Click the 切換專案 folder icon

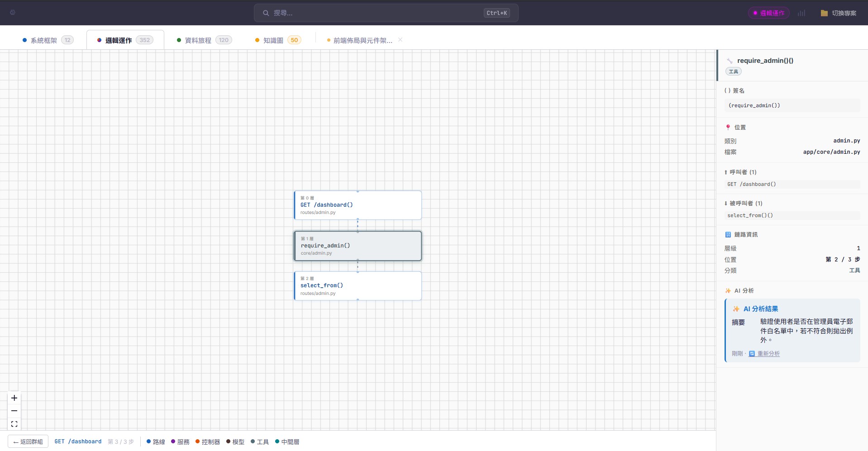(824, 13)
